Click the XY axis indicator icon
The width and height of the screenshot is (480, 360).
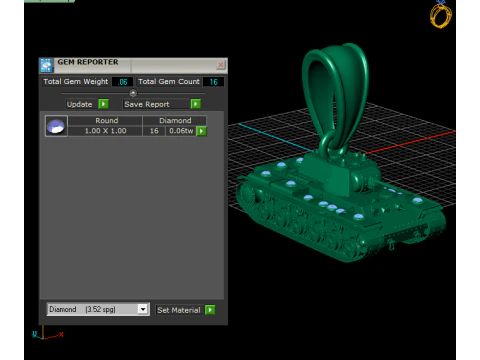[x=47, y=333]
